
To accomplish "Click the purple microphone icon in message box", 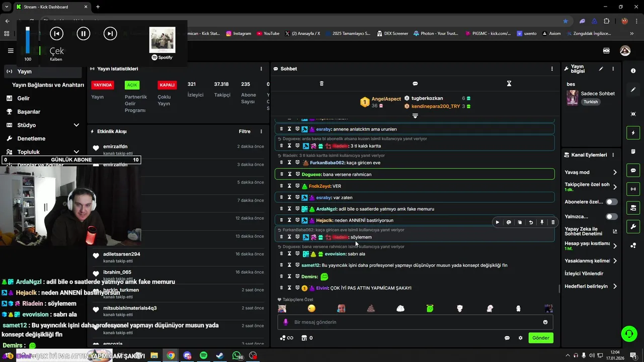I will click(285, 322).
